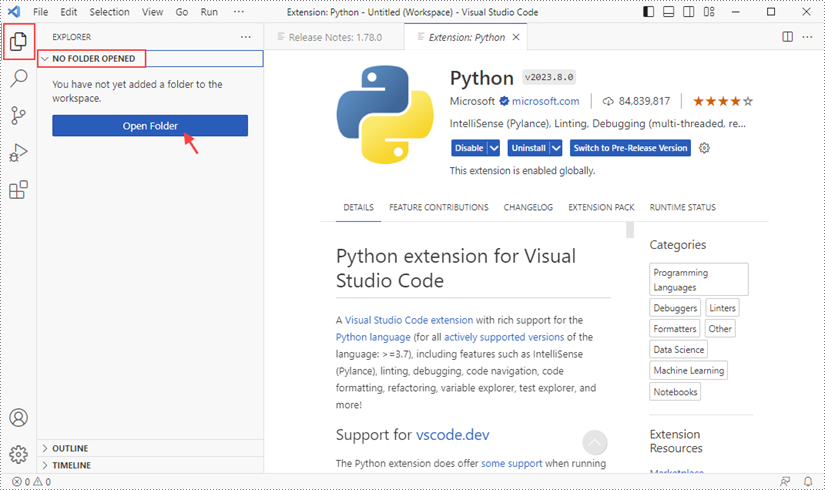
Task: Open the Go menu
Action: [x=182, y=12]
